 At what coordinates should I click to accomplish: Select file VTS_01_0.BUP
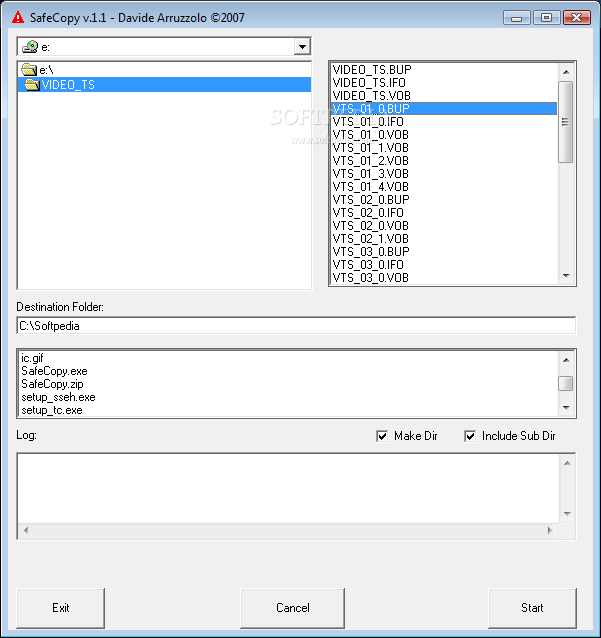[x=444, y=109]
